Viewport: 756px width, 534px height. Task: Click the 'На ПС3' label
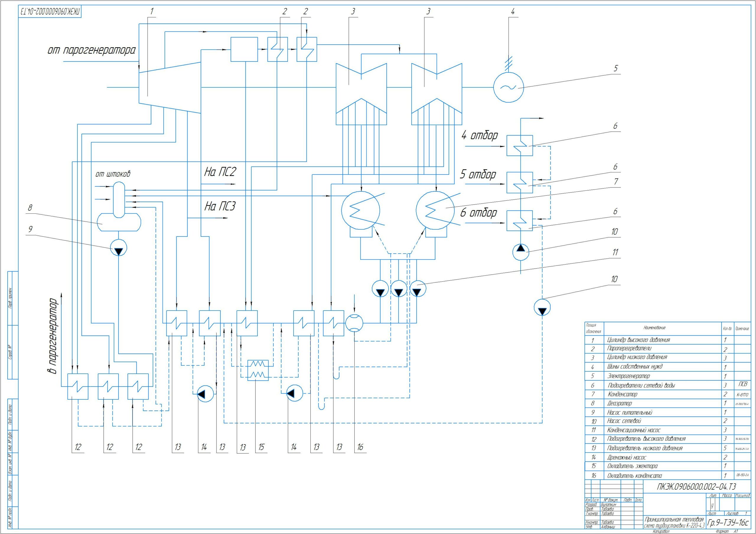coord(220,206)
